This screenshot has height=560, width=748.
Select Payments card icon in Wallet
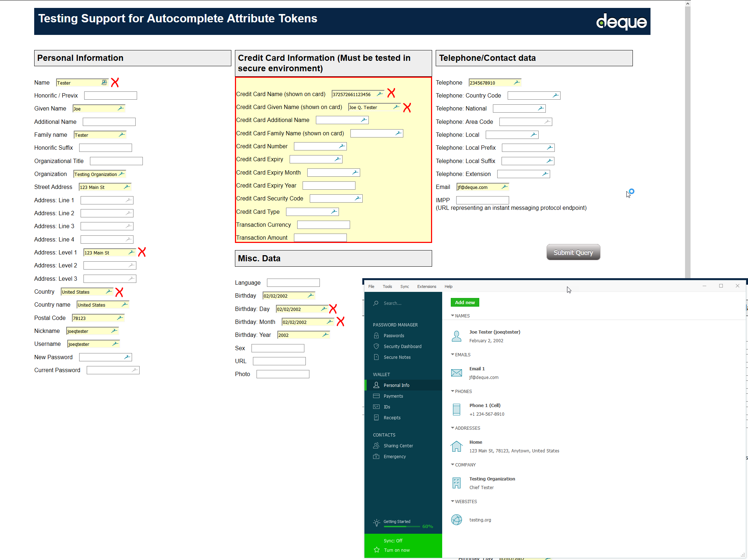[x=376, y=396]
